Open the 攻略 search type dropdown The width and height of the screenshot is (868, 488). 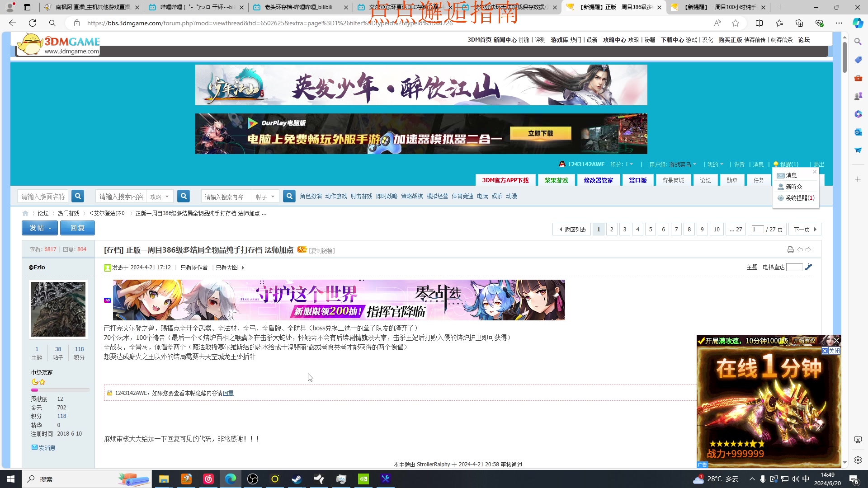[160, 197]
